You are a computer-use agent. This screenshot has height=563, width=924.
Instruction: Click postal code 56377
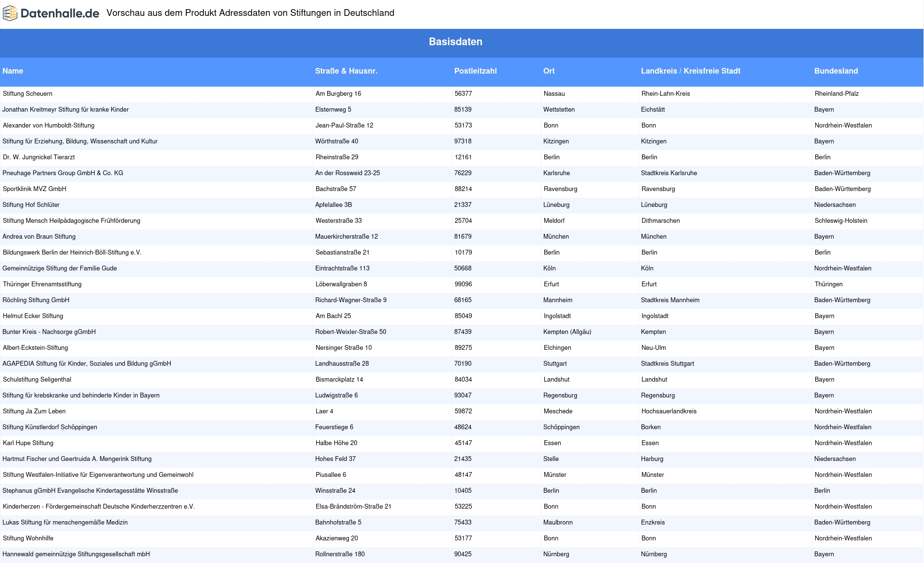[x=463, y=94]
